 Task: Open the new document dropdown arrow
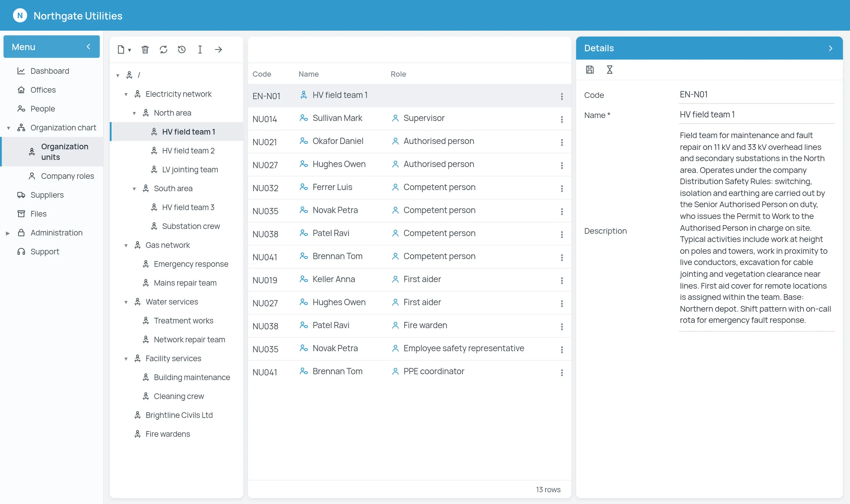(129, 50)
